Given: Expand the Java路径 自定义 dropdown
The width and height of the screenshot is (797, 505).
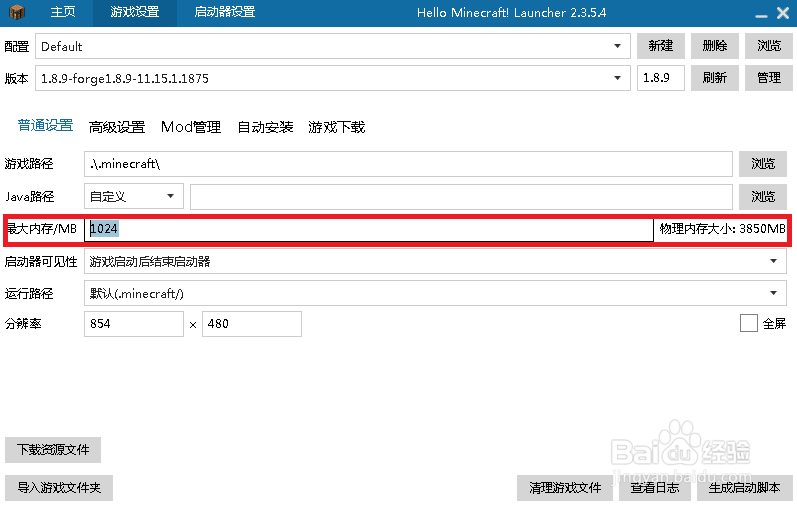Looking at the screenshot, I should [x=134, y=196].
